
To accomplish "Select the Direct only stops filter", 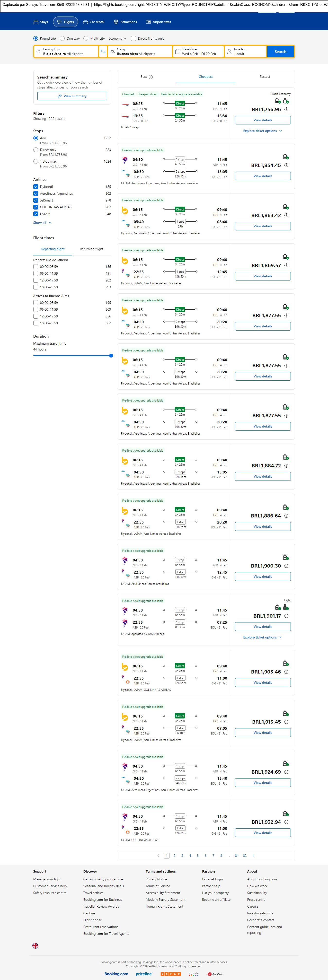I will (36, 150).
